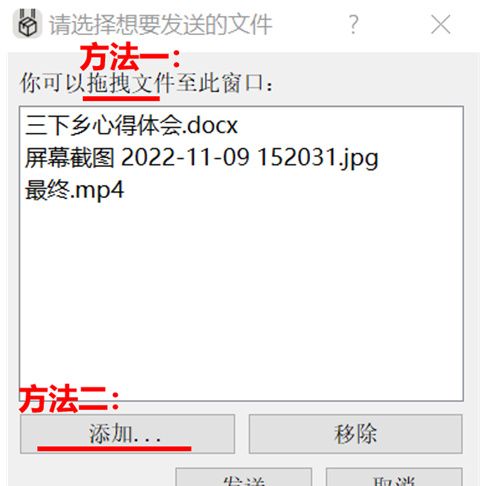Click the 移除 button to remove file
The image size is (480, 486).
[x=355, y=434]
